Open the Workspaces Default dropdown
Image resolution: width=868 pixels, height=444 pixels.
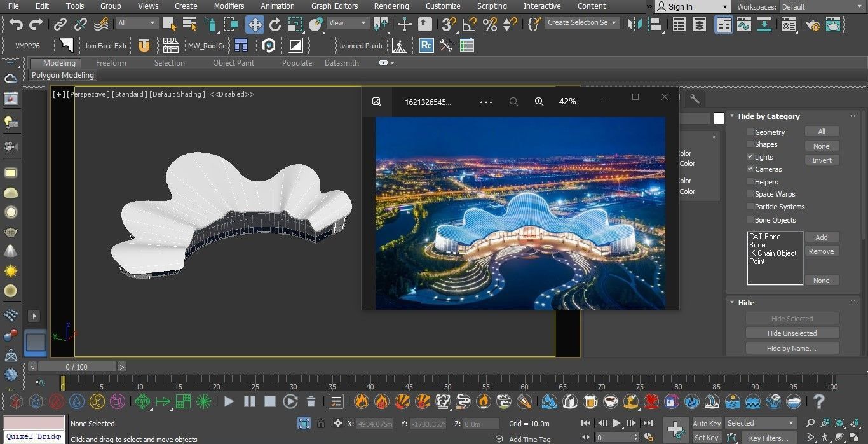[823, 7]
